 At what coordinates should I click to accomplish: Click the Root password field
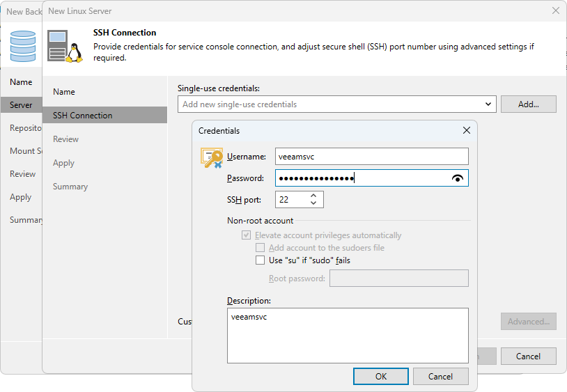coord(399,279)
